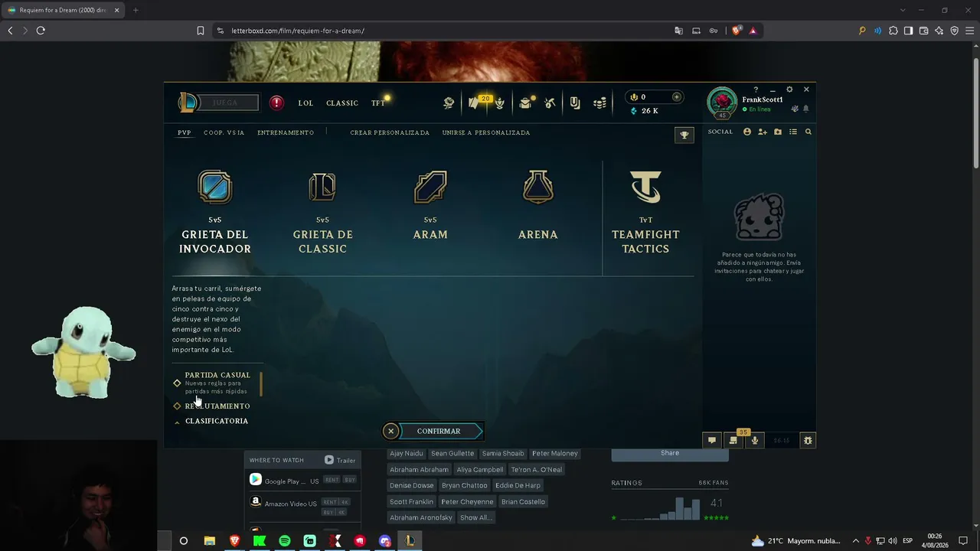This screenshot has height=551, width=980.
Task: Open the chat bubble icon at client bottom
Action: (x=712, y=440)
